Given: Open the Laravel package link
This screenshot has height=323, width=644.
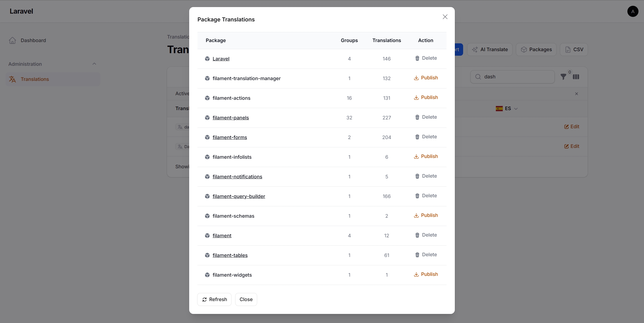Looking at the screenshot, I should tap(221, 58).
